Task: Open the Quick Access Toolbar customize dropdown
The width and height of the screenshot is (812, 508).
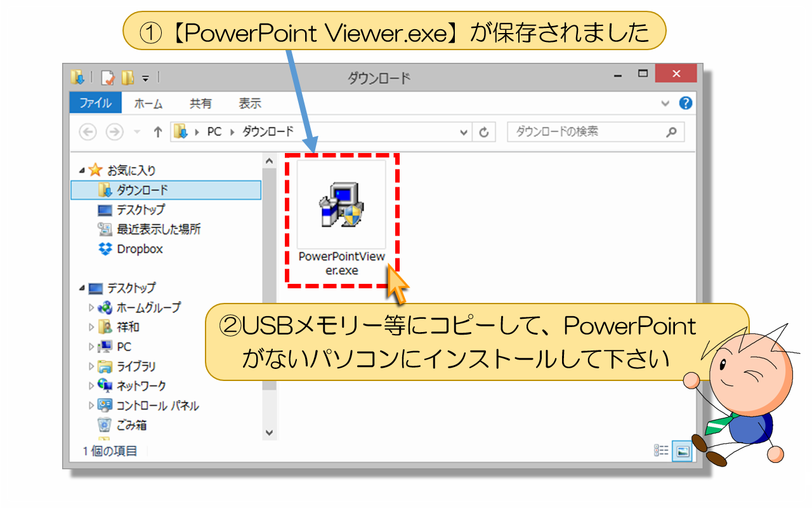Action: pyautogui.click(x=145, y=78)
